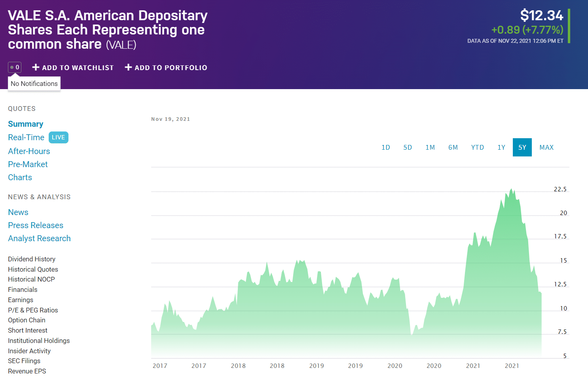Viewport: 588px width, 379px height.
Task: Click the $12.34 current price
Action: (x=542, y=15)
